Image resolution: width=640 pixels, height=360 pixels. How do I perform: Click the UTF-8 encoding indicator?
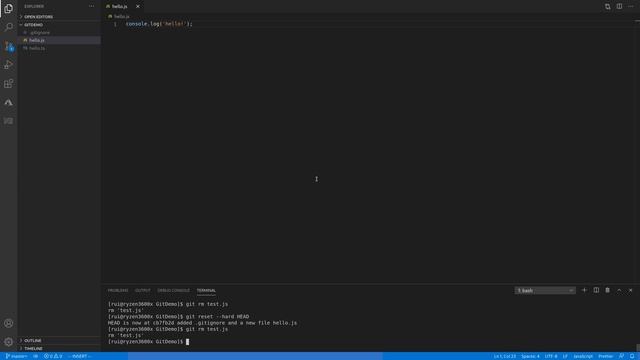(551, 356)
